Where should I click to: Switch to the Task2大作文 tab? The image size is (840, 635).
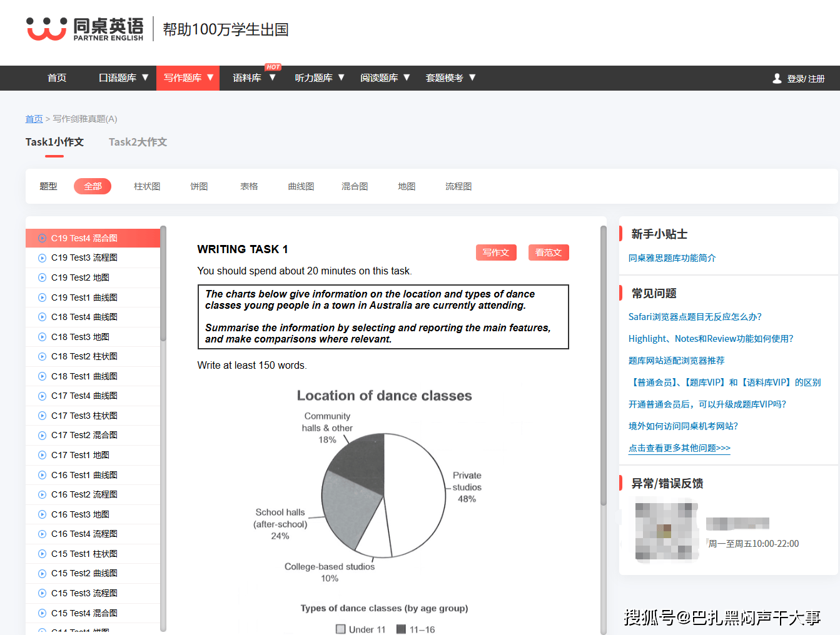click(x=138, y=142)
